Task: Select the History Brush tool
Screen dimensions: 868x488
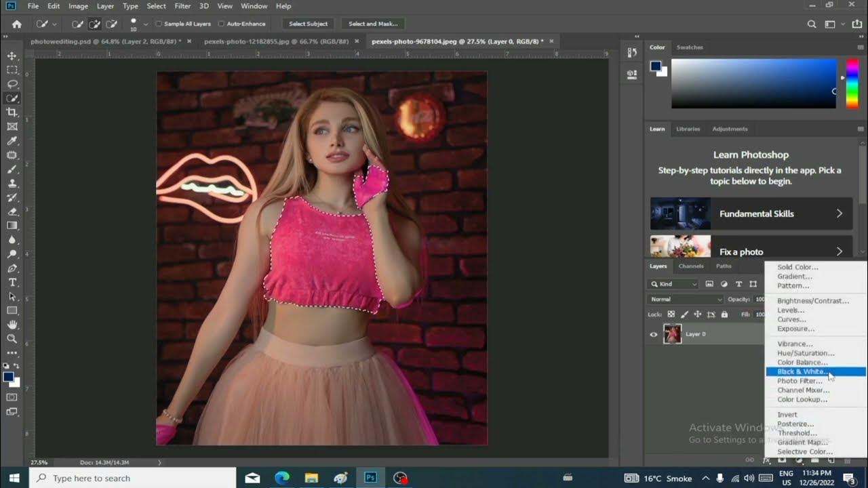Action: point(12,197)
